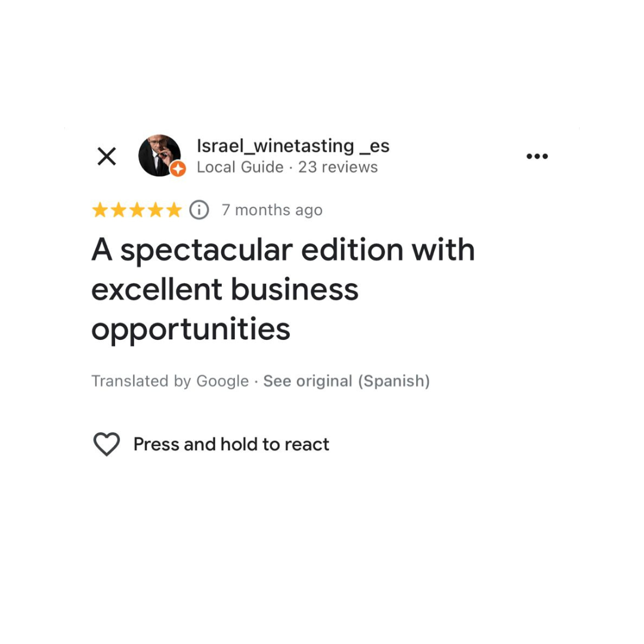644x644 pixels.
Task: Close the review with the X icon
Action: click(x=107, y=157)
